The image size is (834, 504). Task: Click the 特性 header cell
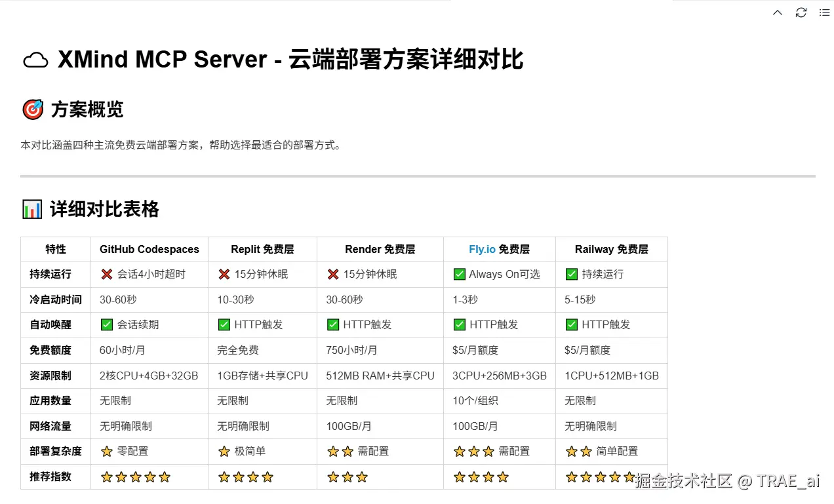click(x=56, y=249)
